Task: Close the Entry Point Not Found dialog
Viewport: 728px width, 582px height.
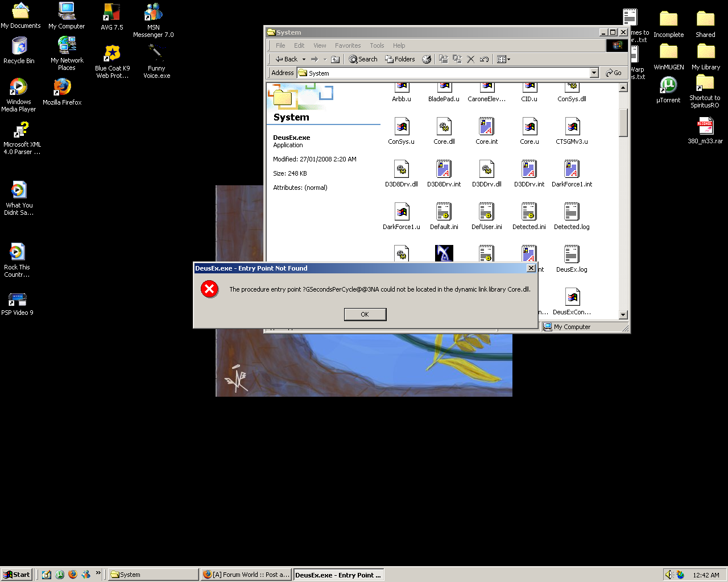Action: [x=531, y=268]
